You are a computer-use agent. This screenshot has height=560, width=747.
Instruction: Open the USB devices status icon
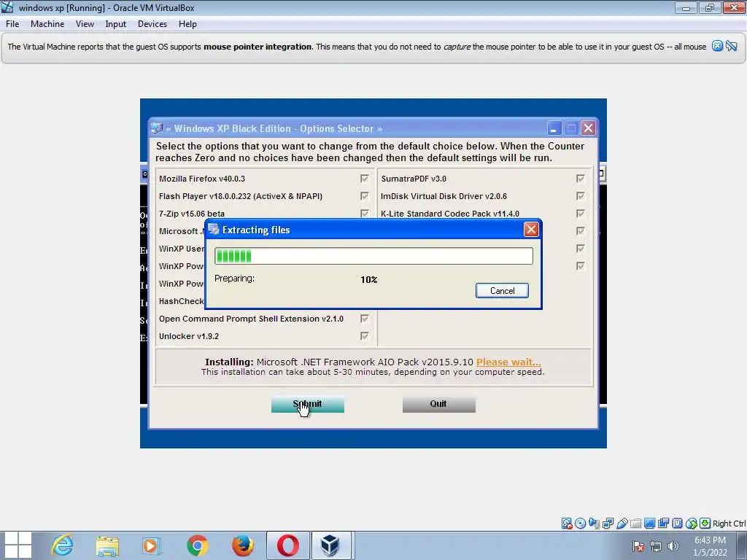(622, 524)
